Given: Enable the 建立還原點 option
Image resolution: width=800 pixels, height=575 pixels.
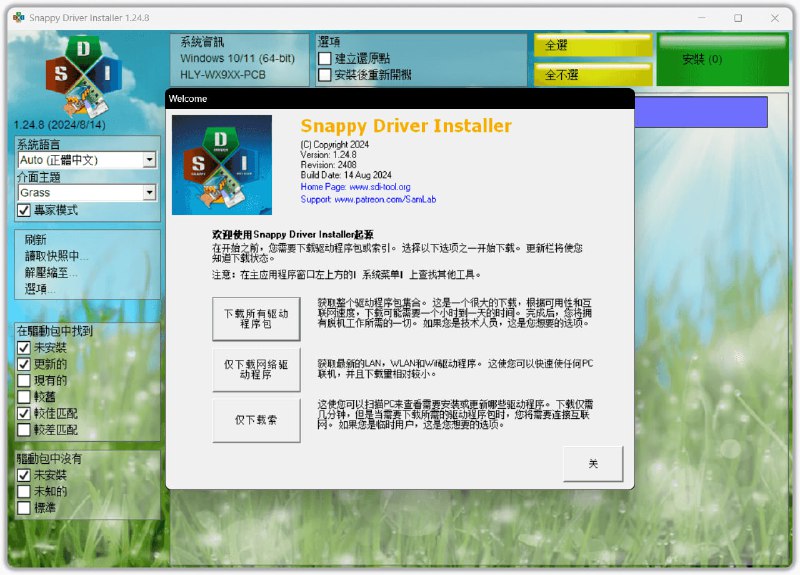Looking at the screenshot, I should [325, 58].
